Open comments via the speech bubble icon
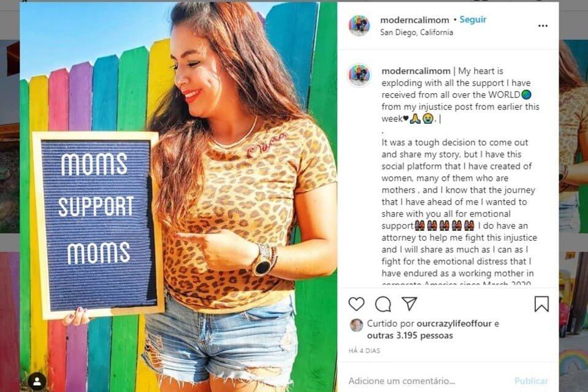This screenshot has width=588, height=392. point(383,304)
